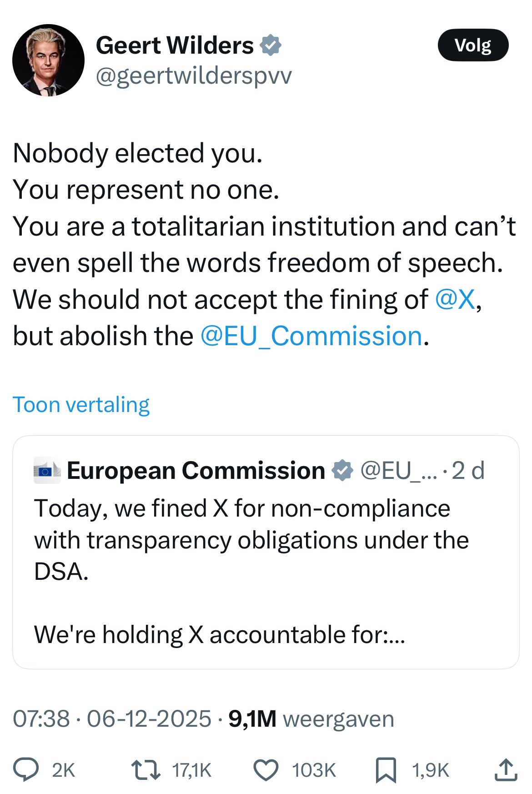The width and height of the screenshot is (532, 794).
Task: Like the post with the heart icon
Action: tap(266, 770)
